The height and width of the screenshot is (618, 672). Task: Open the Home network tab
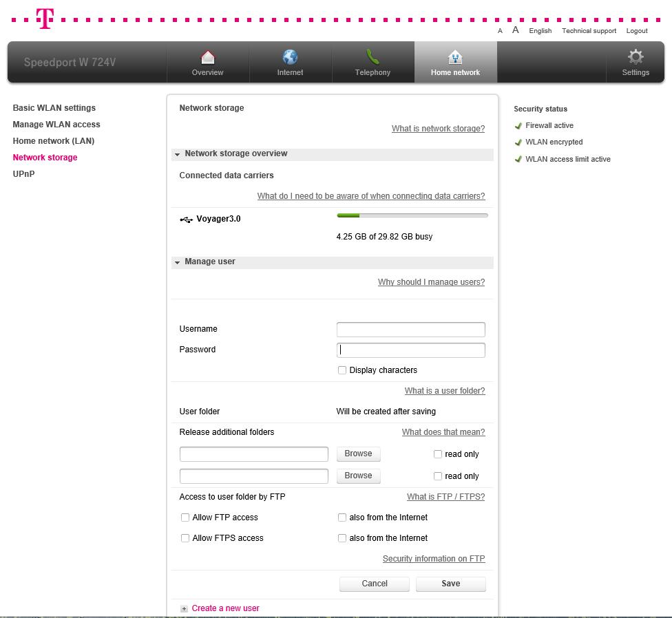click(x=455, y=62)
